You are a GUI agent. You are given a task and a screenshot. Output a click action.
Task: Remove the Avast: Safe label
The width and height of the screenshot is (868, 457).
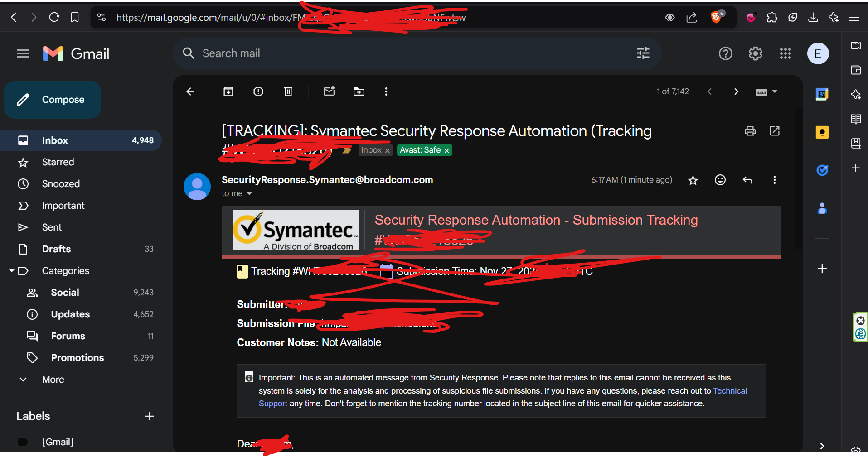(x=446, y=151)
